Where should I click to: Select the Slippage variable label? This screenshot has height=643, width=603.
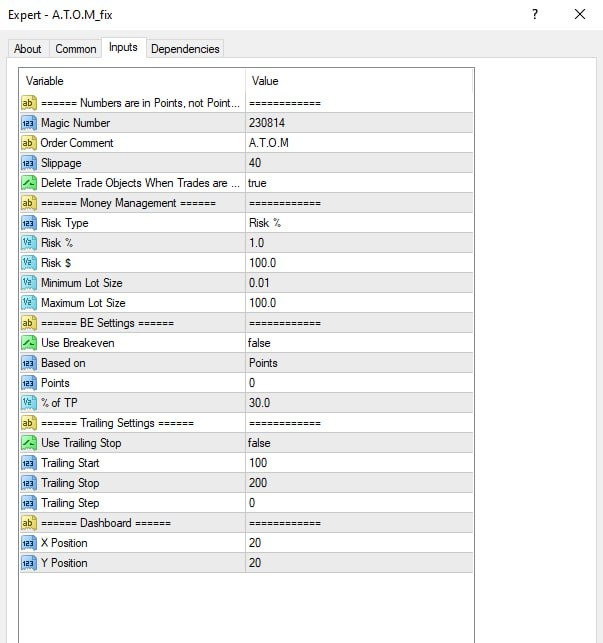point(61,163)
